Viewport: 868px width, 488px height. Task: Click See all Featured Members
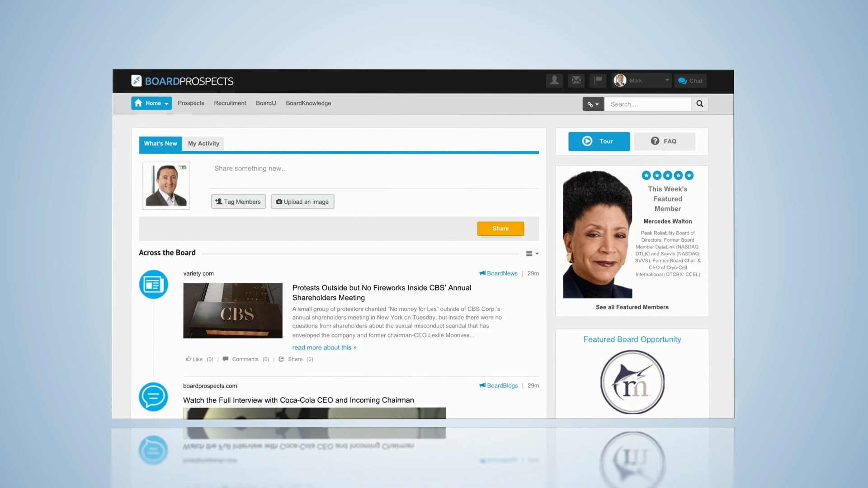tap(632, 307)
